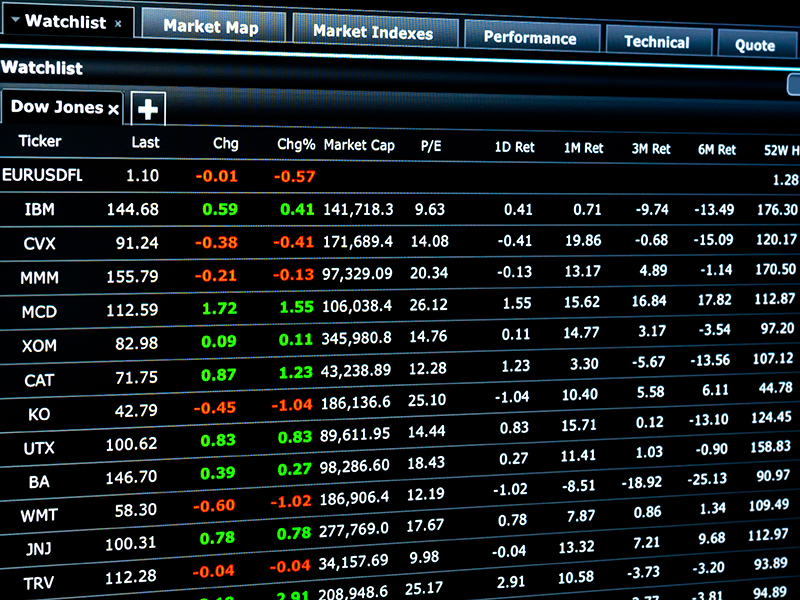800x600 pixels.
Task: Sort by the 1D Ret column
Action: click(514, 147)
